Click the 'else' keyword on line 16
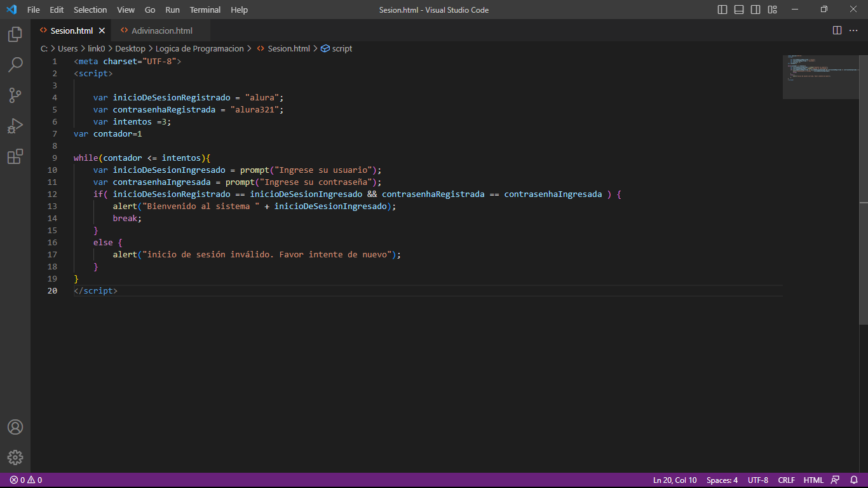Image resolution: width=868 pixels, height=488 pixels. 103,242
